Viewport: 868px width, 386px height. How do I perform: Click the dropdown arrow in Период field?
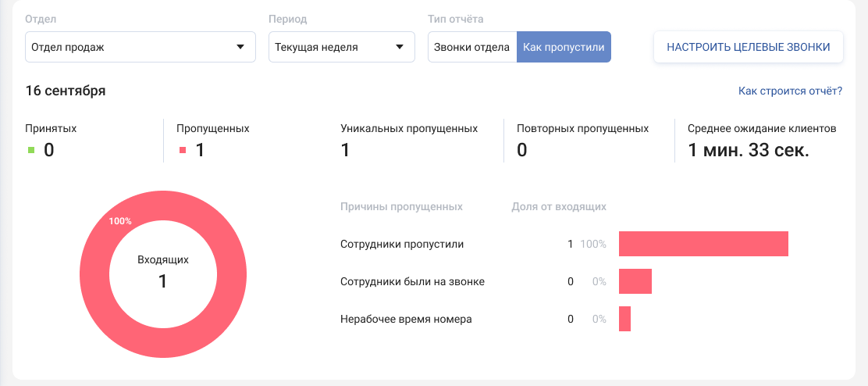click(x=400, y=47)
